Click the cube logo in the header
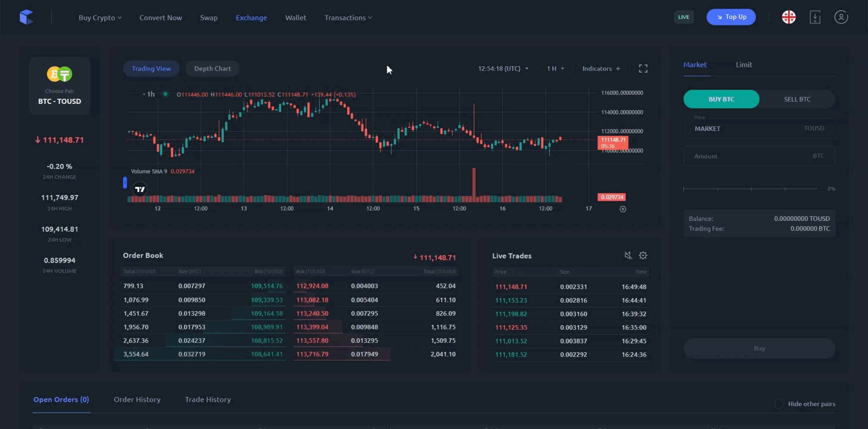 click(26, 17)
